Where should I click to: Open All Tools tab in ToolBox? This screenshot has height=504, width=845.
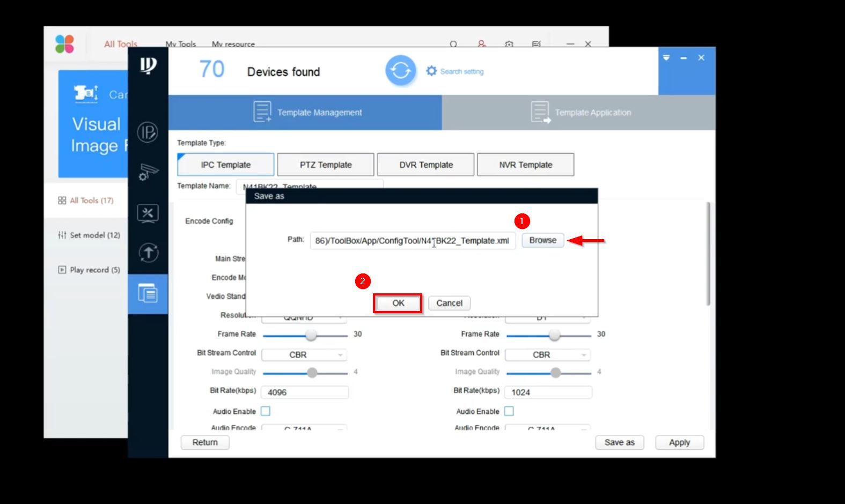pos(121,44)
